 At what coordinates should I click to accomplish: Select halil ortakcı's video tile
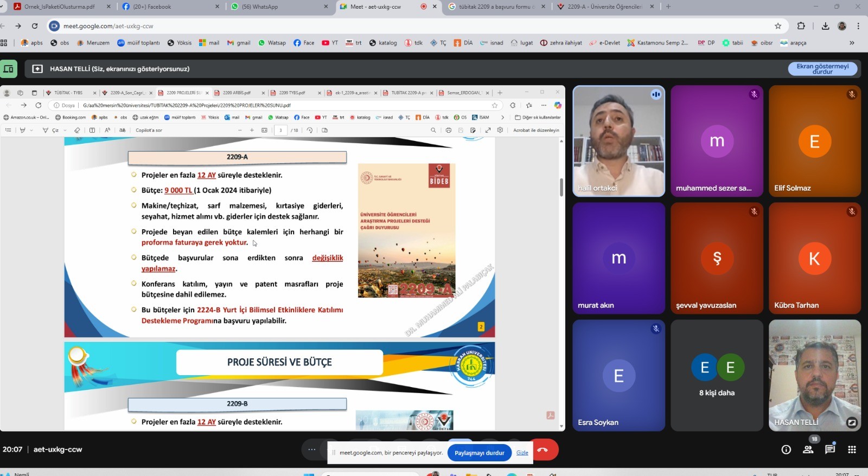[618, 141]
